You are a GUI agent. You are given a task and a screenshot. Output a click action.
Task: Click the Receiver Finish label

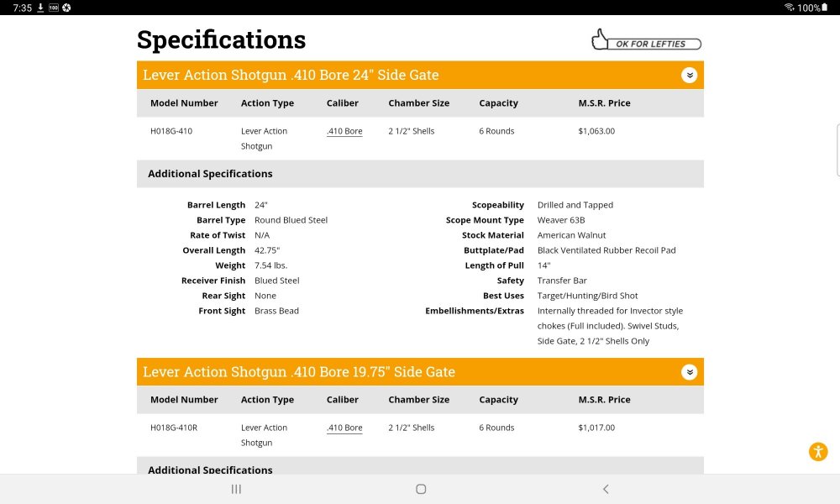pos(213,281)
